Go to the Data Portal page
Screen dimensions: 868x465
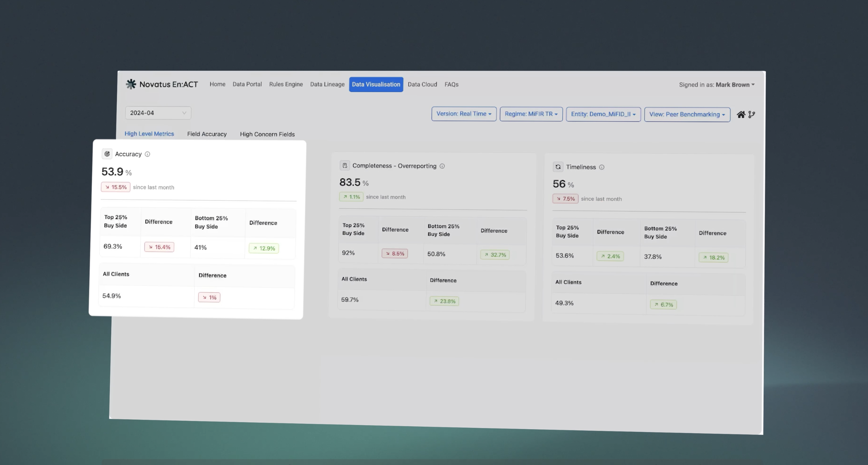point(247,84)
